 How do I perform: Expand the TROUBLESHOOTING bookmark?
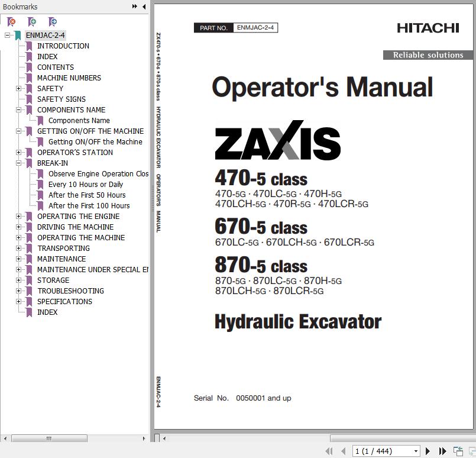[x=18, y=291]
